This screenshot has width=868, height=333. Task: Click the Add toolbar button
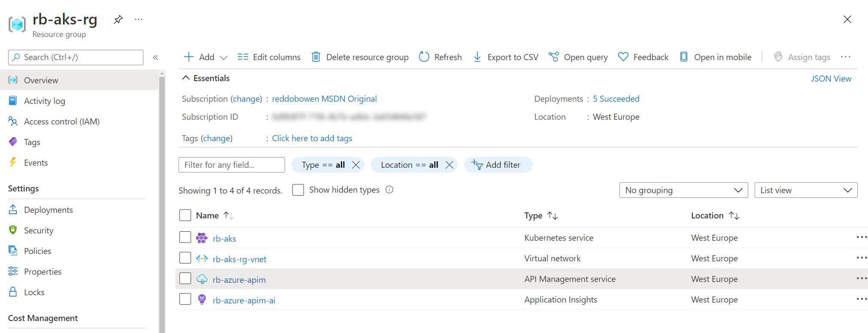pyautogui.click(x=199, y=57)
